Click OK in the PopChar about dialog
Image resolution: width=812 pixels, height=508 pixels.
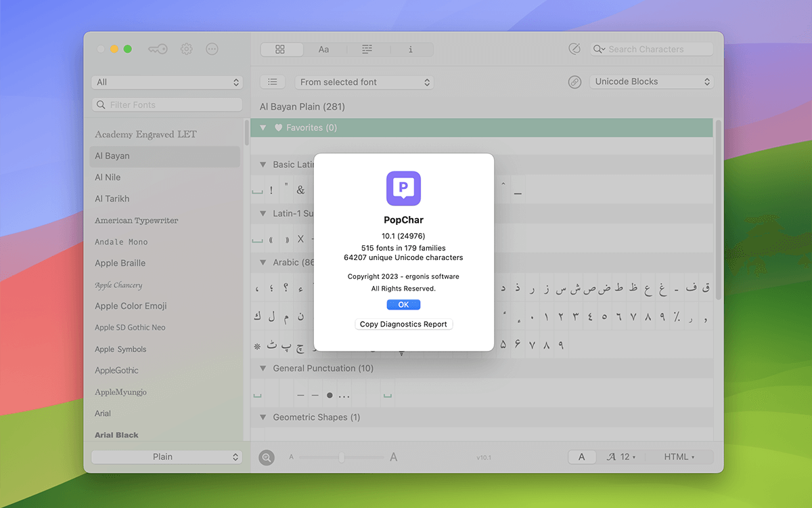[403, 305]
